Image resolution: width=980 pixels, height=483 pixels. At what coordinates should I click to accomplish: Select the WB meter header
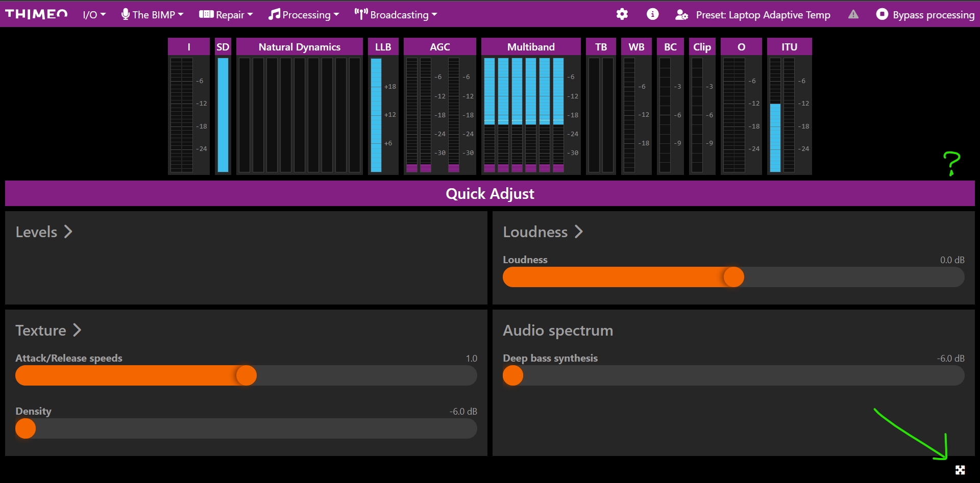point(636,46)
